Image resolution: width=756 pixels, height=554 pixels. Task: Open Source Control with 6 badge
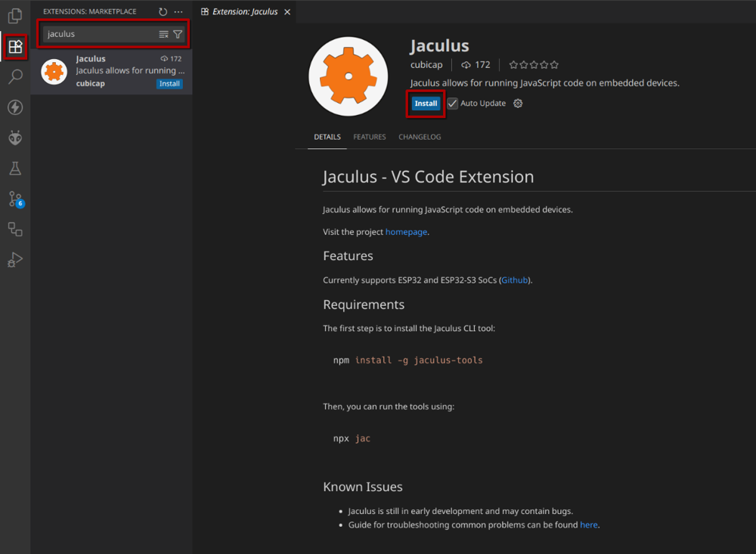(16, 199)
